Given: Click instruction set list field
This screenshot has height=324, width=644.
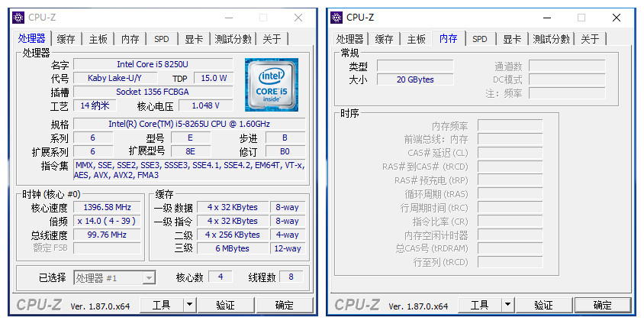Looking at the screenshot, I should pyautogui.click(x=189, y=170).
